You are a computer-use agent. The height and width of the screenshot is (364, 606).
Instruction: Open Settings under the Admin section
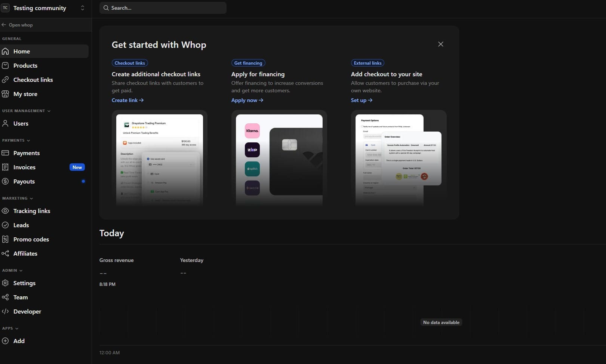pos(24,283)
